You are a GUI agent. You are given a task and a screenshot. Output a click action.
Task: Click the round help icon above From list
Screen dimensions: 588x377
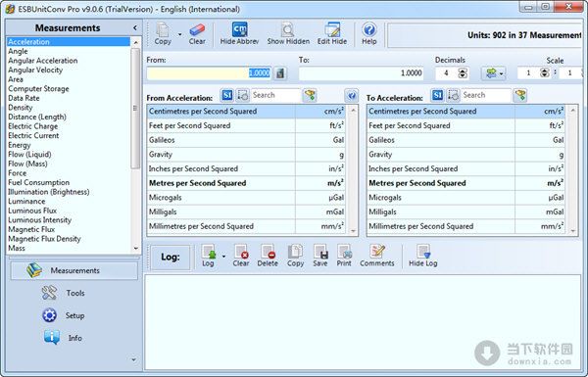click(352, 96)
